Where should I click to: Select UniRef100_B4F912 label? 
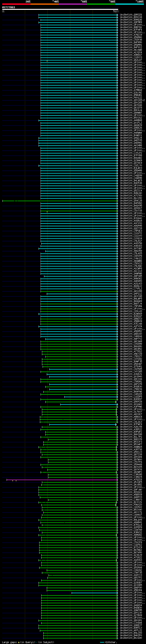point(131,47)
